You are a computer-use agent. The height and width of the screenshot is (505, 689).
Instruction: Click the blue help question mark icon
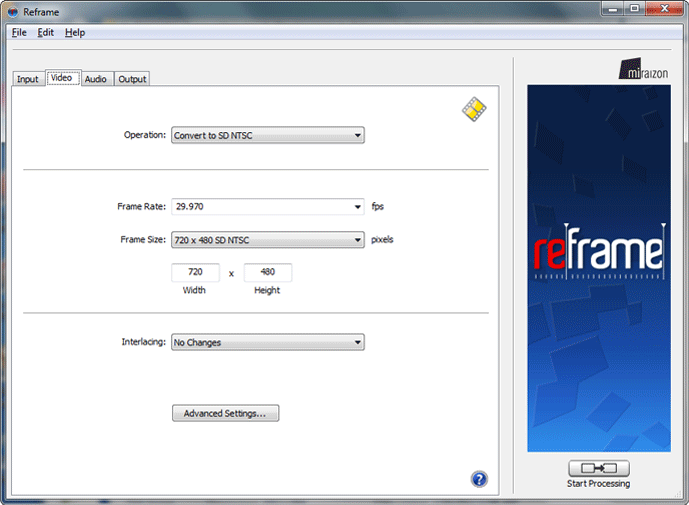(479, 479)
